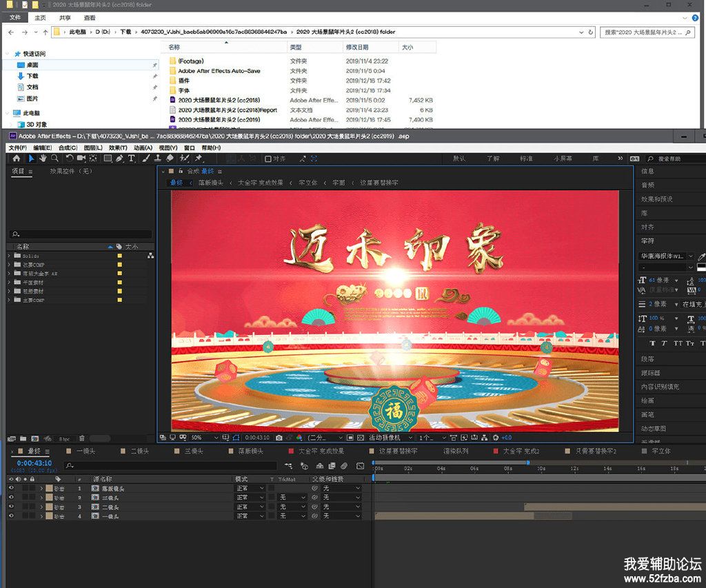This screenshot has width=706, height=588.
Task: Click the 8 bpc color depth button
Action: coord(64,438)
